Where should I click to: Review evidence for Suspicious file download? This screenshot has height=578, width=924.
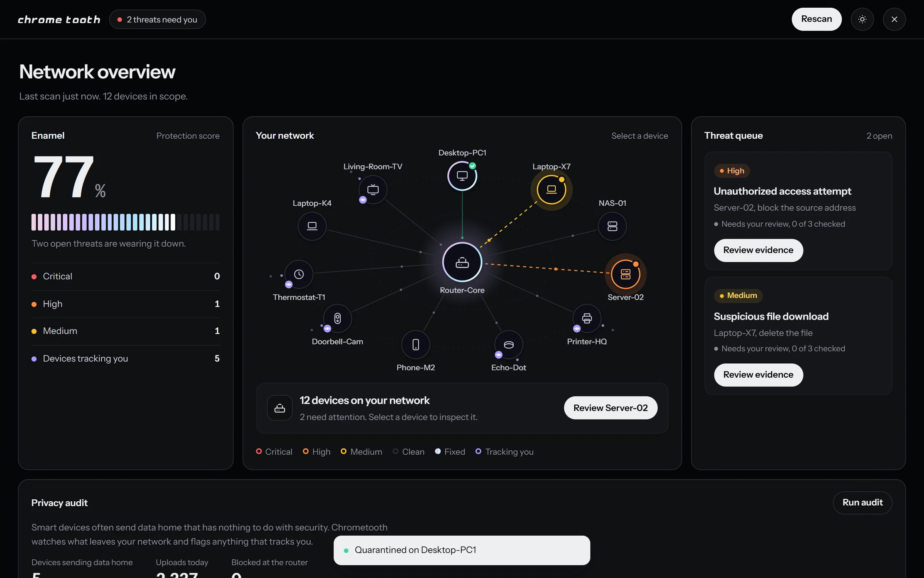click(x=758, y=375)
